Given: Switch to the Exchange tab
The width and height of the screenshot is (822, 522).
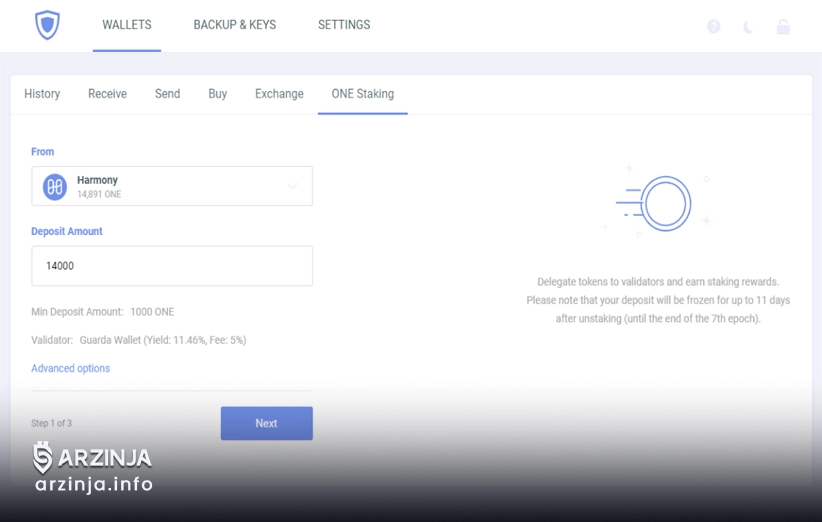Looking at the screenshot, I should coord(279,94).
